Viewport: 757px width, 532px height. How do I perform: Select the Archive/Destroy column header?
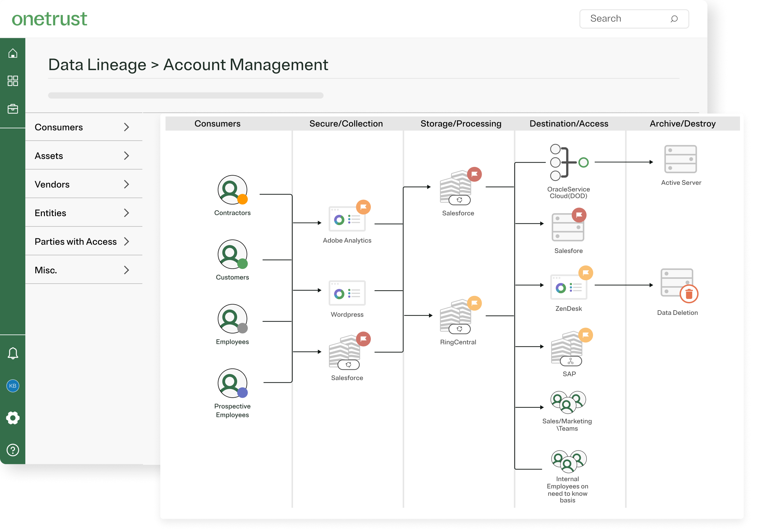[x=682, y=123]
